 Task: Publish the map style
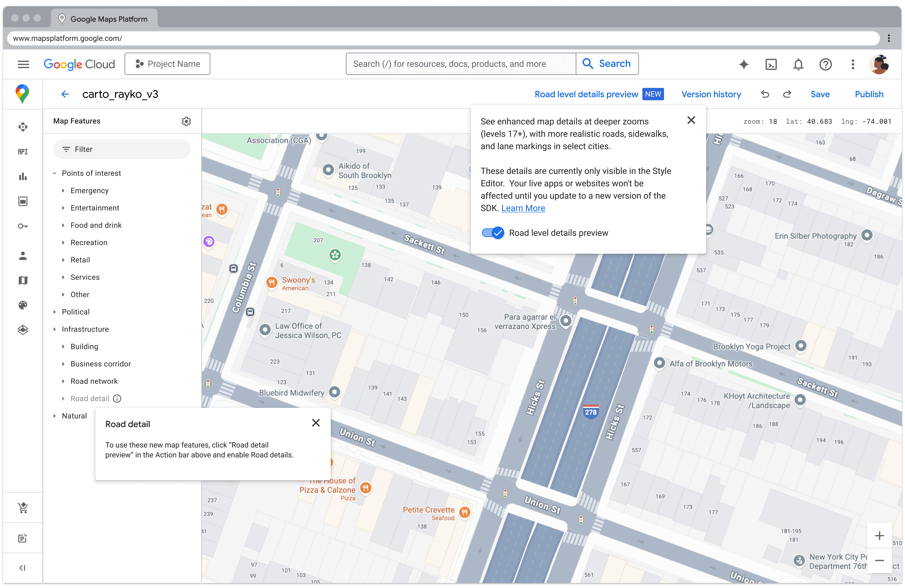pyautogui.click(x=869, y=94)
